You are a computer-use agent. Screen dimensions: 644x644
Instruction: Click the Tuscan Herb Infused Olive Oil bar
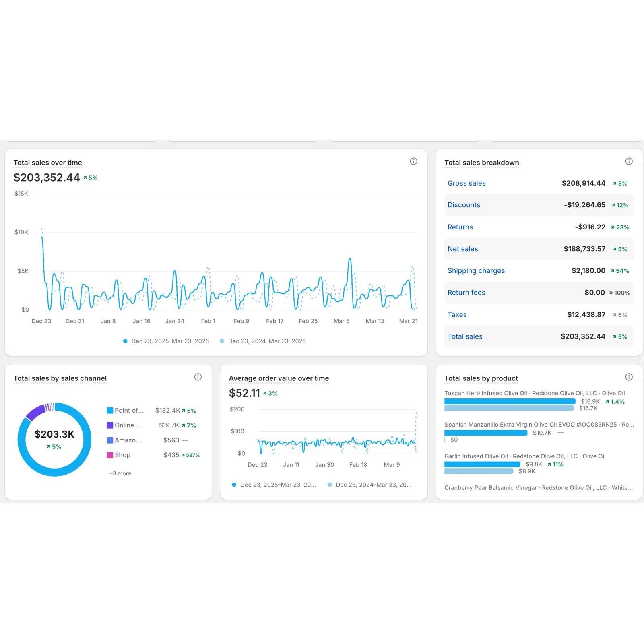tap(510, 401)
